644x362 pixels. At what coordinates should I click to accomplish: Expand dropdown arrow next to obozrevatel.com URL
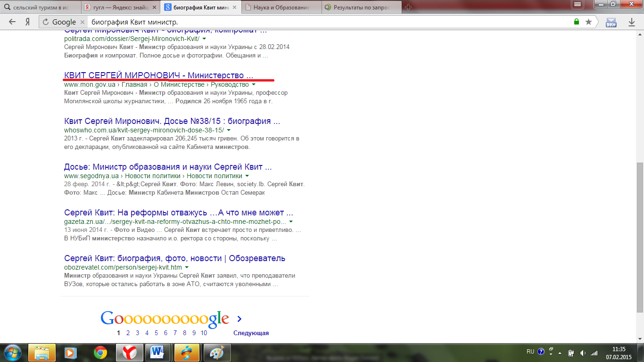click(187, 267)
